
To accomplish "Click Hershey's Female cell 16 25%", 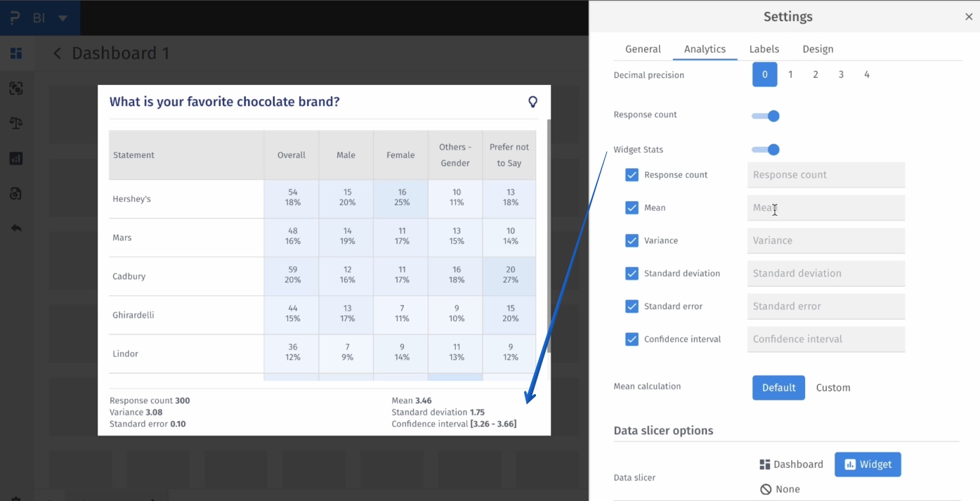I will [x=400, y=199].
